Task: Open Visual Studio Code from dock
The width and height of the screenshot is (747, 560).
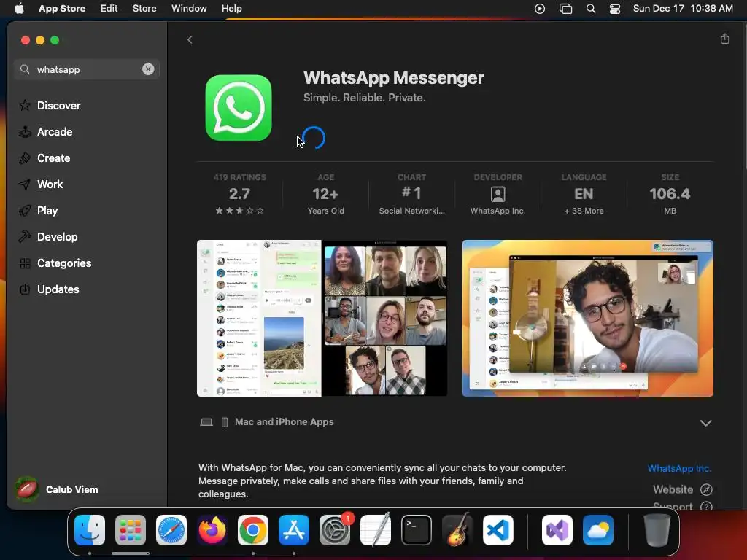Action: (x=498, y=530)
